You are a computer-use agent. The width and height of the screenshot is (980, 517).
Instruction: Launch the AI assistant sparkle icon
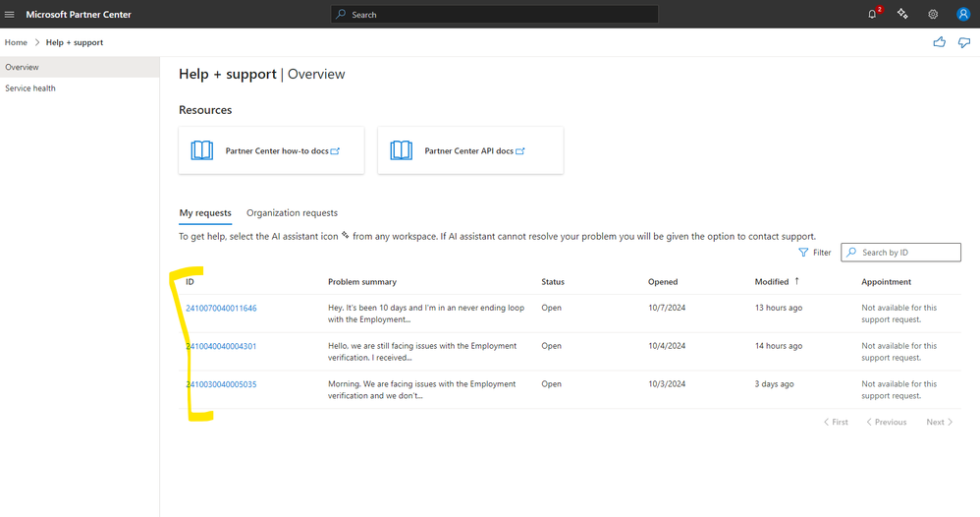(902, 14)
